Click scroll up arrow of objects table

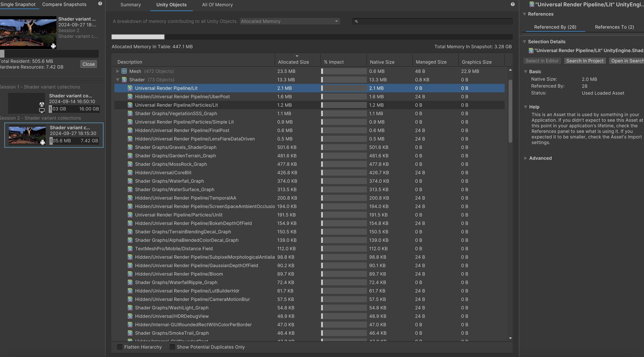pos(510,70)
